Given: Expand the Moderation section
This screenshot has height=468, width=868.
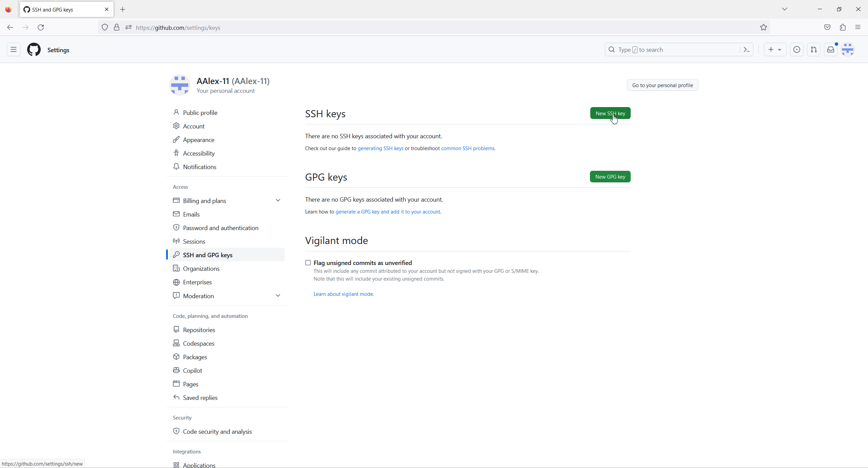Looking at the screenshot, I should pyautogui.click(x=277, y=295).
